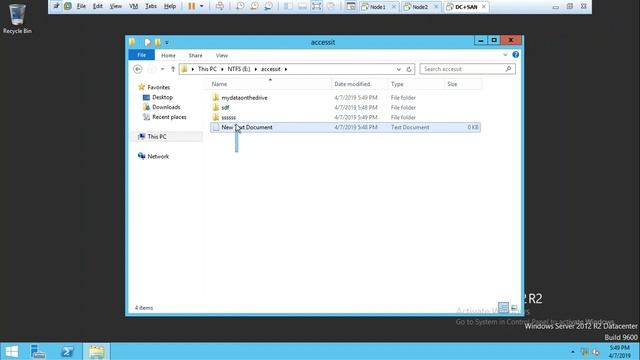Click the take snapshot clock icon
This screenshot has width=640, height=360.
[x=240, y=6]
